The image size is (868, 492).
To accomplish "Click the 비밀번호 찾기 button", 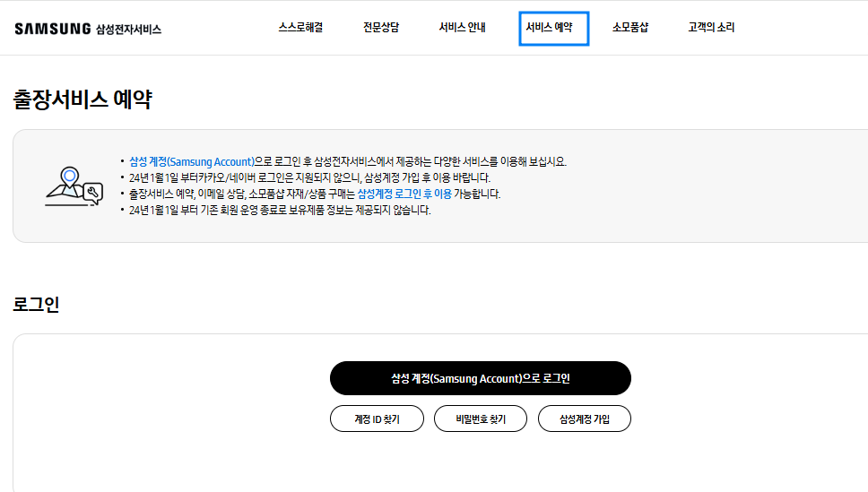I will point(481,419).
